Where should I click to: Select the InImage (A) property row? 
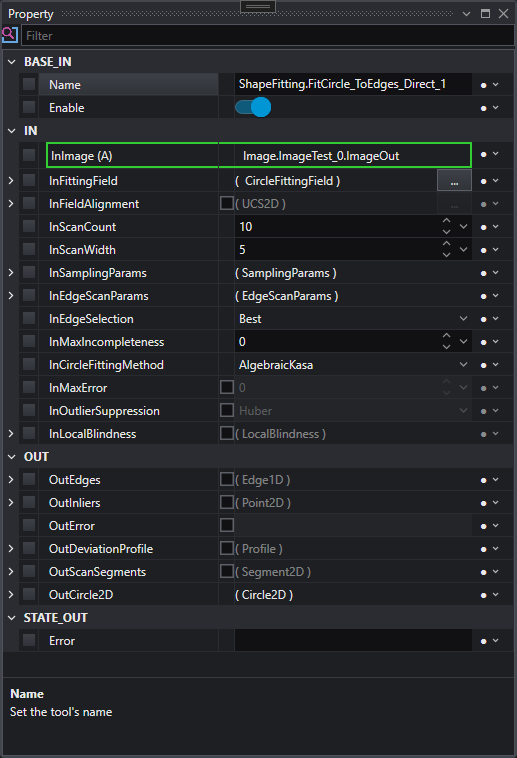[x=259, y=155]
